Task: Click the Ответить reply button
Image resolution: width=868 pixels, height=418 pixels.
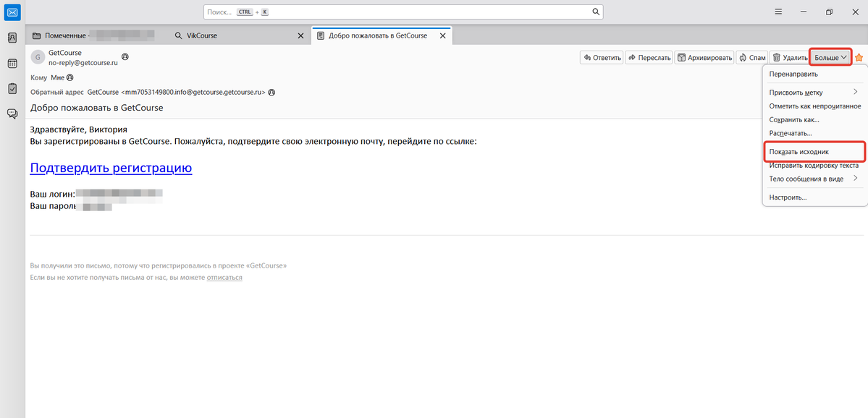Action: coord(602,58)
